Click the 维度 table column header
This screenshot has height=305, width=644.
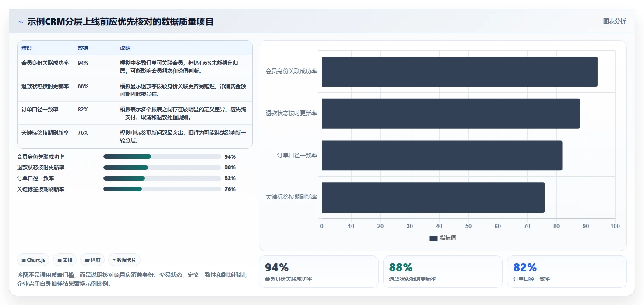point(27,48)
